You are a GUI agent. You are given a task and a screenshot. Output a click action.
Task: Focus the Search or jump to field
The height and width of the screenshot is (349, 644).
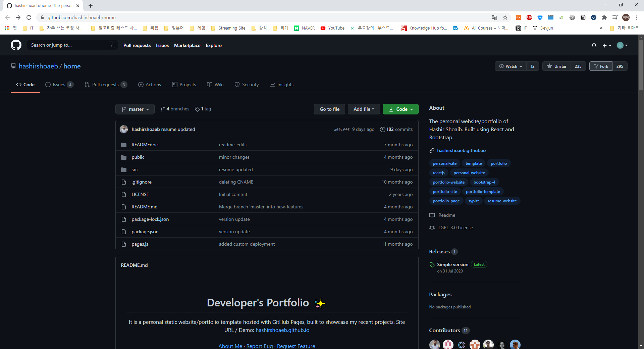point(72,45)
